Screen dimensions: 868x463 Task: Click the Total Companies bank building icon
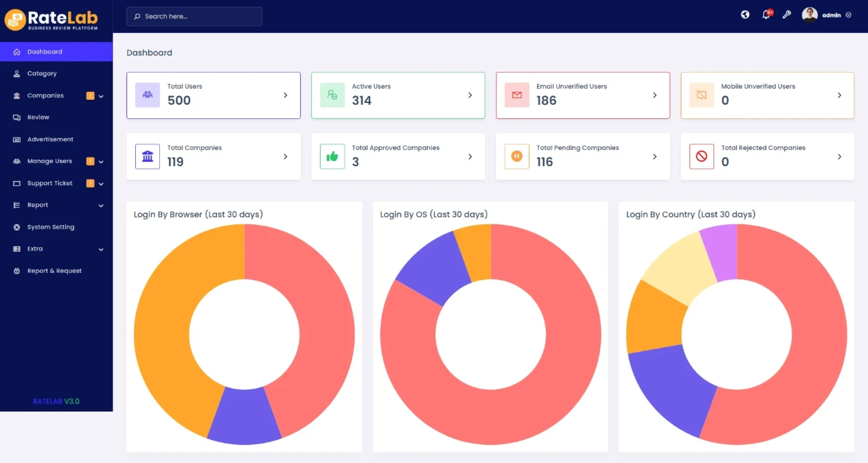(148, 156)
